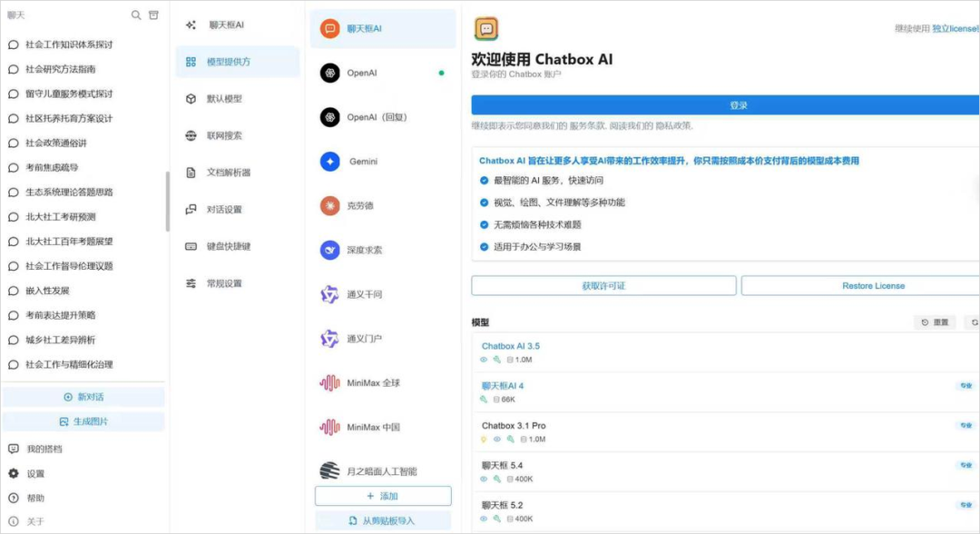Click the MiniMax 全球 waveform logo

point(330,382)
